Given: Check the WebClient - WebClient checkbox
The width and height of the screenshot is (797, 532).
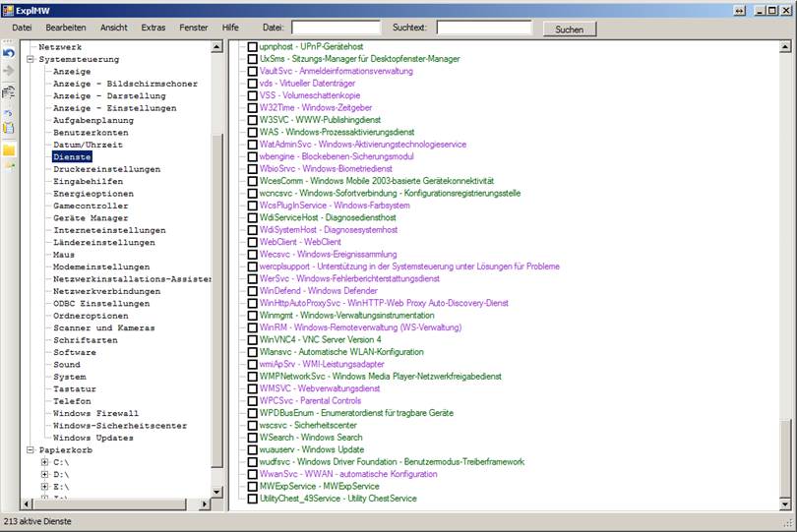Looking at the screenshot, I should click(252, 242).
